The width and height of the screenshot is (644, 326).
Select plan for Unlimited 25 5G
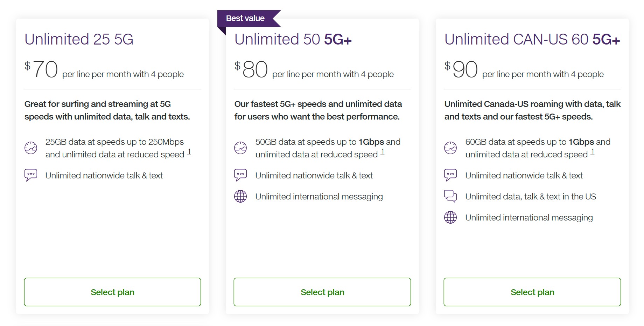coord(112,292)
